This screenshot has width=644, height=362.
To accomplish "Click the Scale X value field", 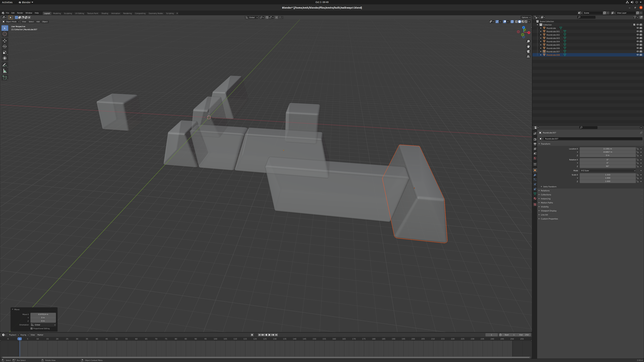I will coord(608,175).
